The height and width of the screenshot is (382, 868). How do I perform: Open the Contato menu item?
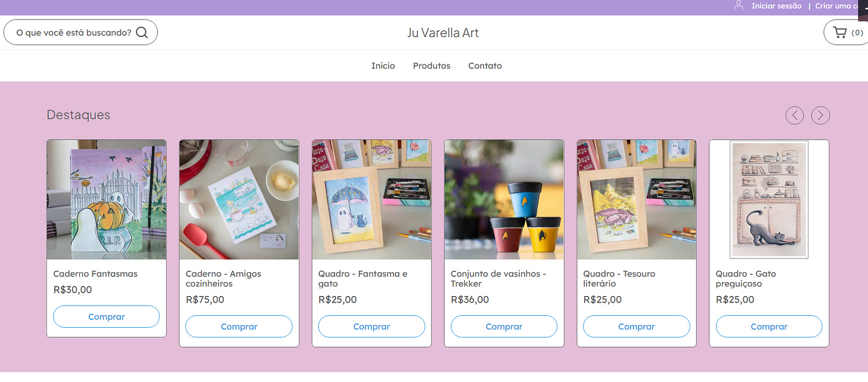485,66
